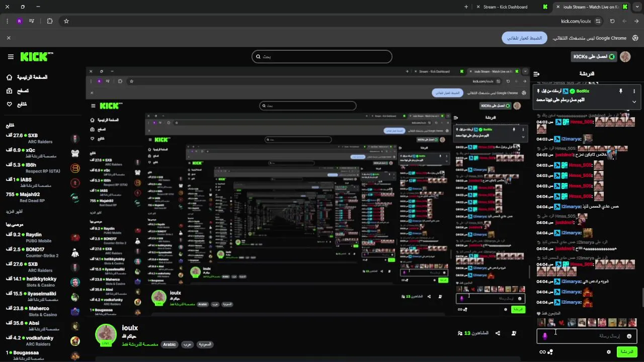Screen dimensions: 644x362
Task: Click the chat message input field
Action: pos(587,336)
